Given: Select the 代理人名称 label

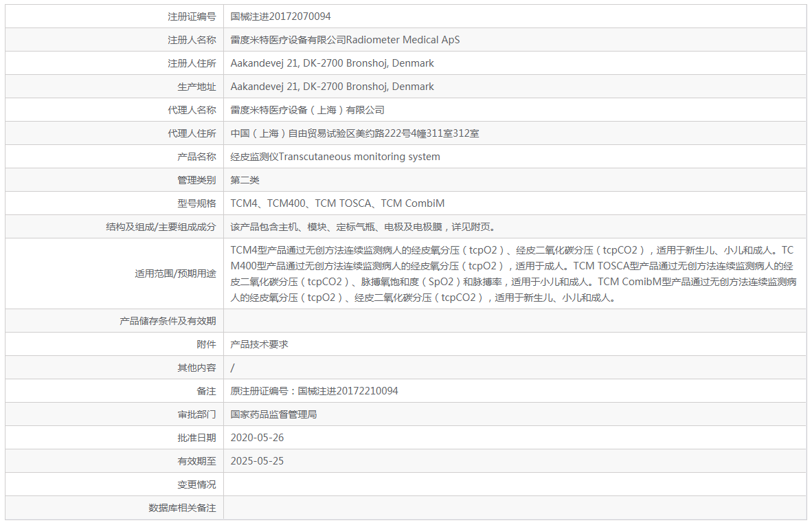Looking at the screenshot, I should (x=192, y=110).
